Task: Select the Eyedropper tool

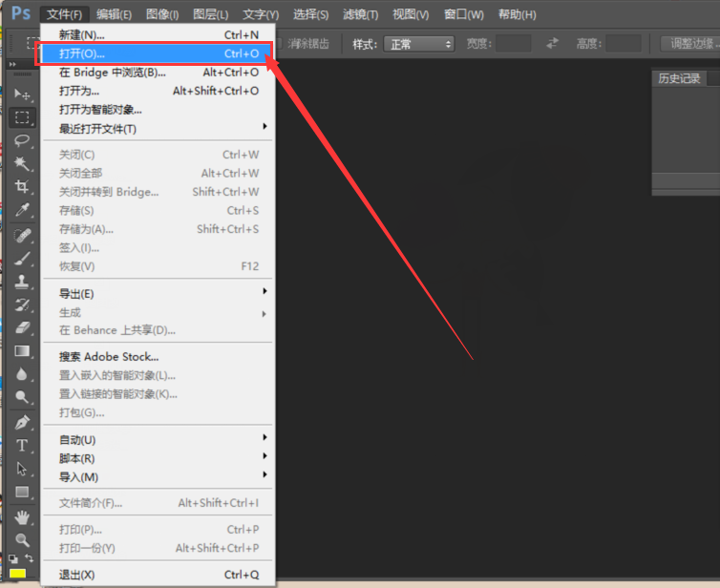Action: tap(22, 210)
